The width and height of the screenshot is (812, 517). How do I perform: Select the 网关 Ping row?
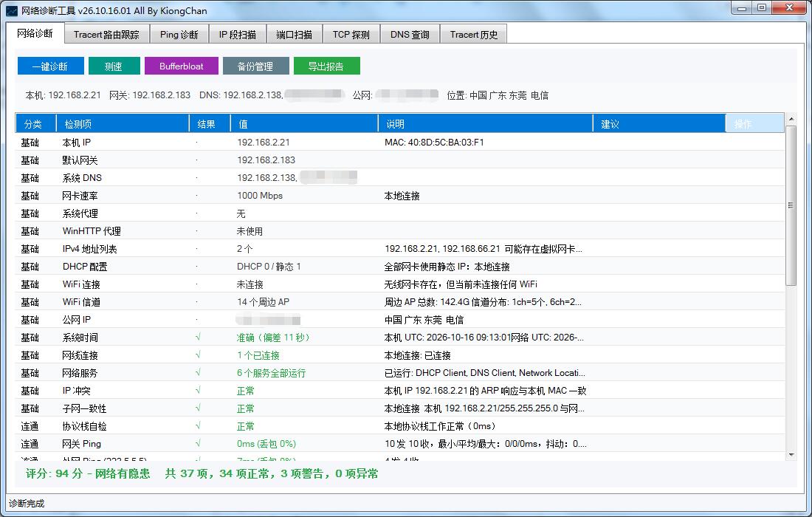point(400,444)
